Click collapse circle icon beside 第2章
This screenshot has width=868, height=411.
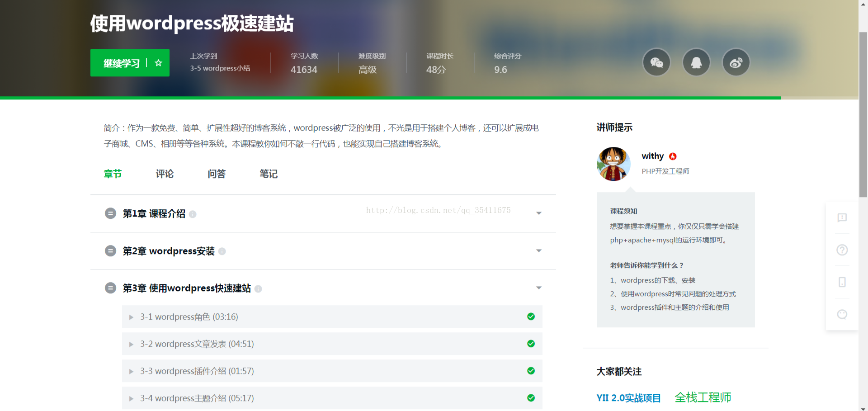tap(110, 251)
